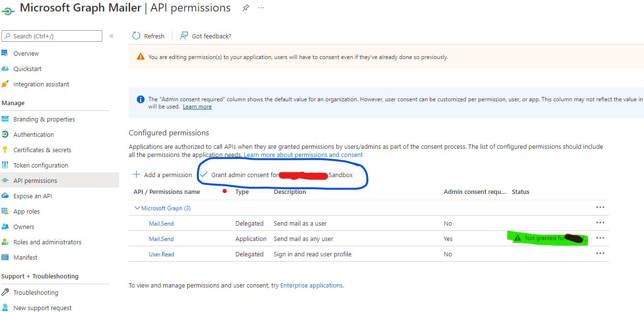Click the Description column header
644x312 pixels.
point(290,192)
